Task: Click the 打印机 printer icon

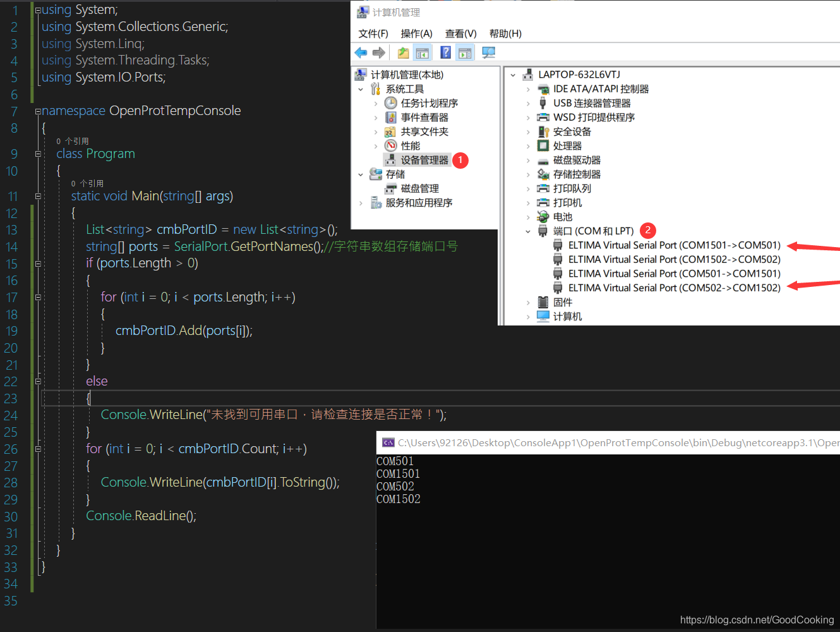Action: (543, 203)
